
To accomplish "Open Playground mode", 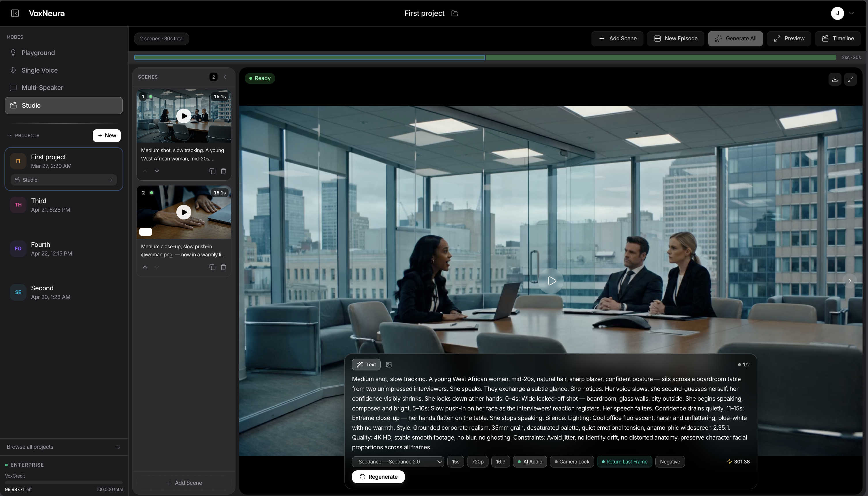I will [64, 53].
